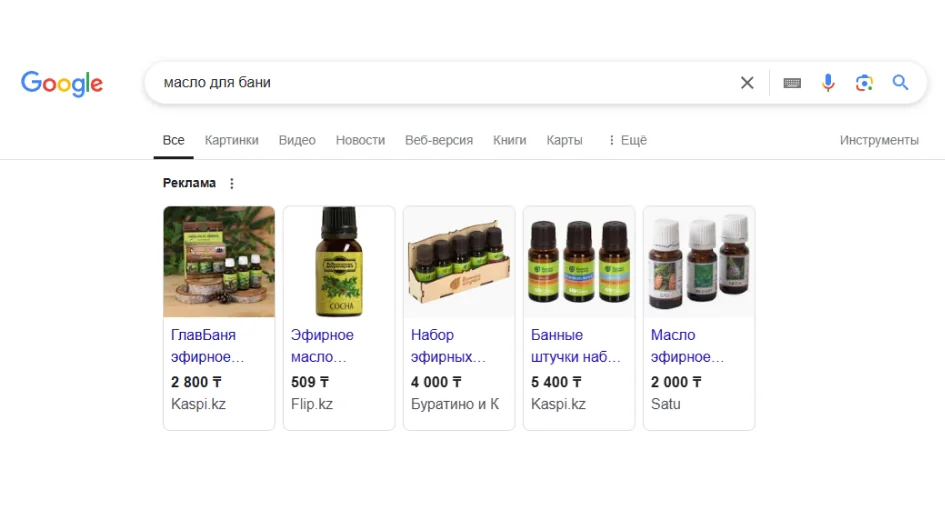Open the Масло эфирное product link
Screen dimensions: 945x520
[687, 346]
